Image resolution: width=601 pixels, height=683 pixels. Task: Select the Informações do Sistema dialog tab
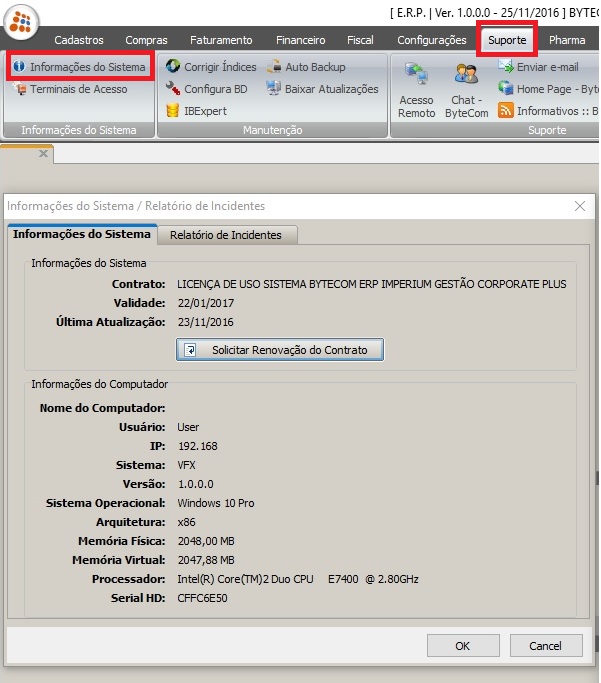tap(82, 234)
